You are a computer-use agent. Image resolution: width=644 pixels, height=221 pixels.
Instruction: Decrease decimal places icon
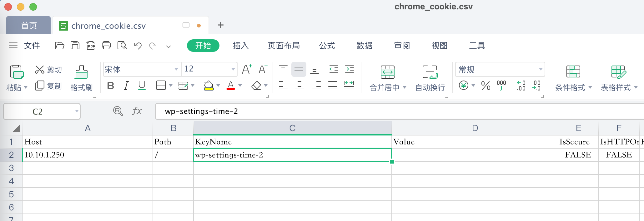(536, 85)
